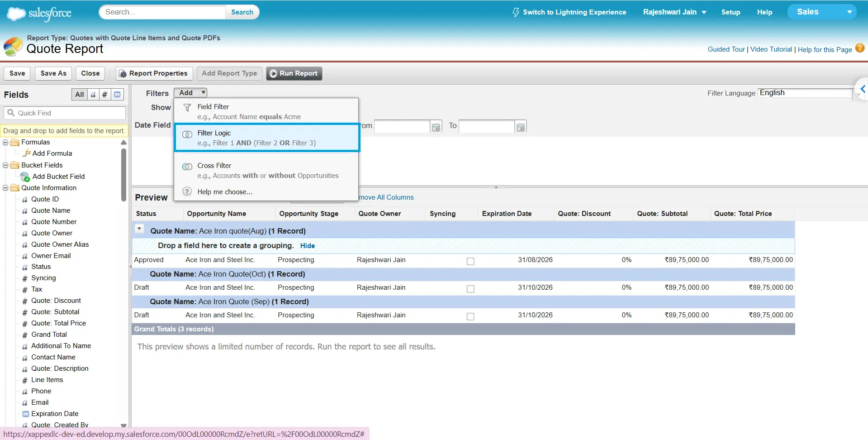868x440 pixels.
Task: Click the Fields list scroll down arrow
Action: pyautogui.click(x=123, y=425)
